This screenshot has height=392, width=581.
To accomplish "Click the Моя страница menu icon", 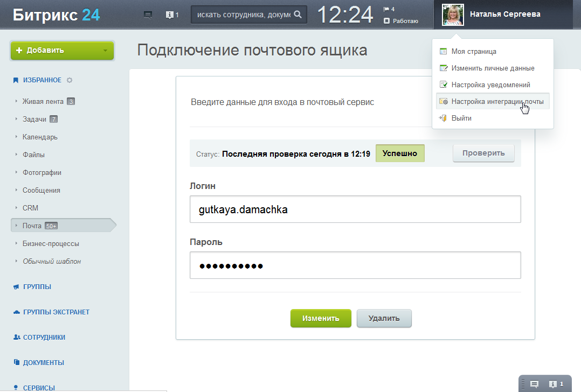I will (443, 52).
